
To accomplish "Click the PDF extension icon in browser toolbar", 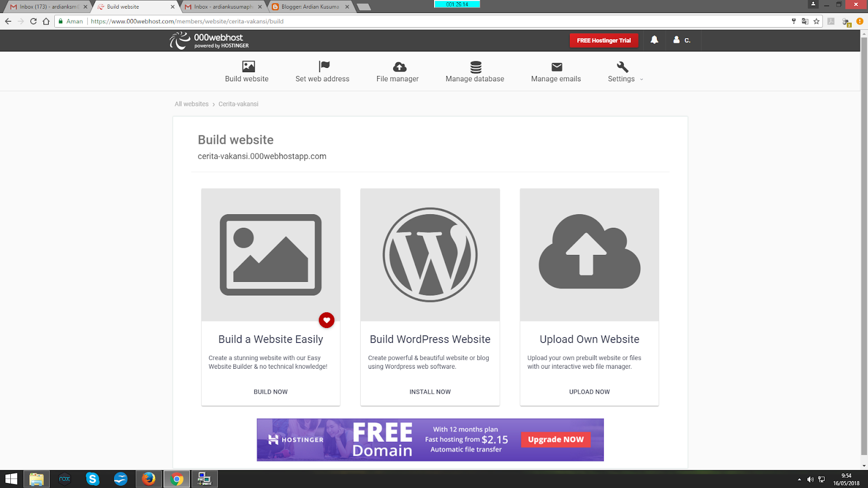I will click(x=831, y=21).
